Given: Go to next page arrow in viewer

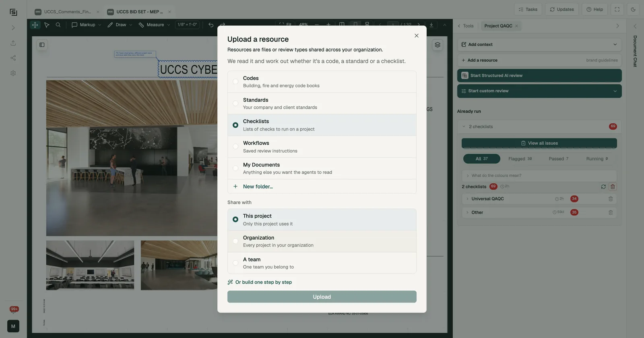Looking at the screenshot, I should 419,25.
